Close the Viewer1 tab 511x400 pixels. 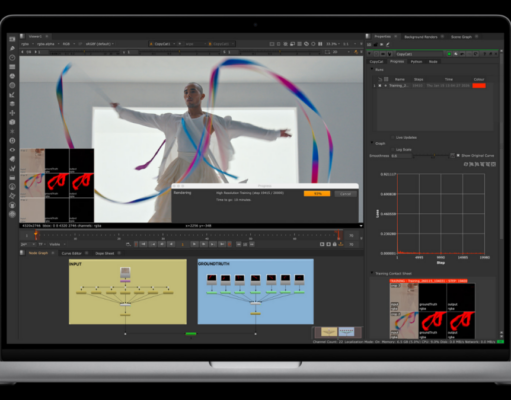pyautogui.click(x=47, y=36)
